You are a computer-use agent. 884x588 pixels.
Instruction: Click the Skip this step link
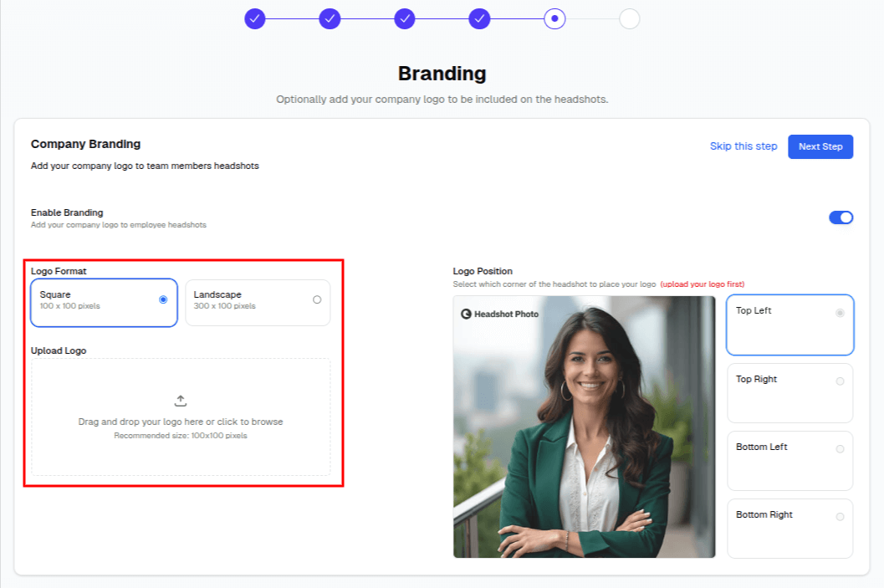pos(743,146)
